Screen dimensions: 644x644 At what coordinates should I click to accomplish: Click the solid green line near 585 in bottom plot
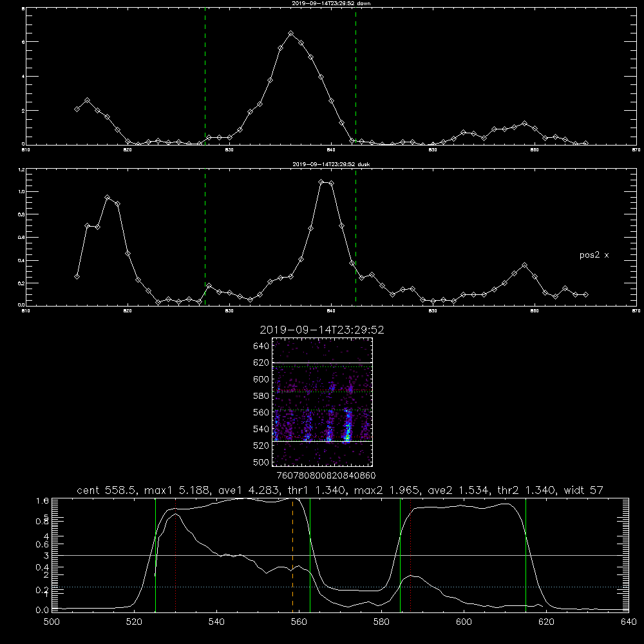coord(401,555)
